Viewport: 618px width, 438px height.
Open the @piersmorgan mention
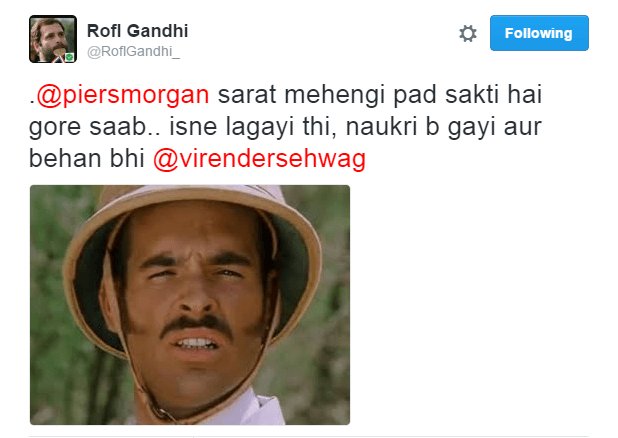point(123,95)
